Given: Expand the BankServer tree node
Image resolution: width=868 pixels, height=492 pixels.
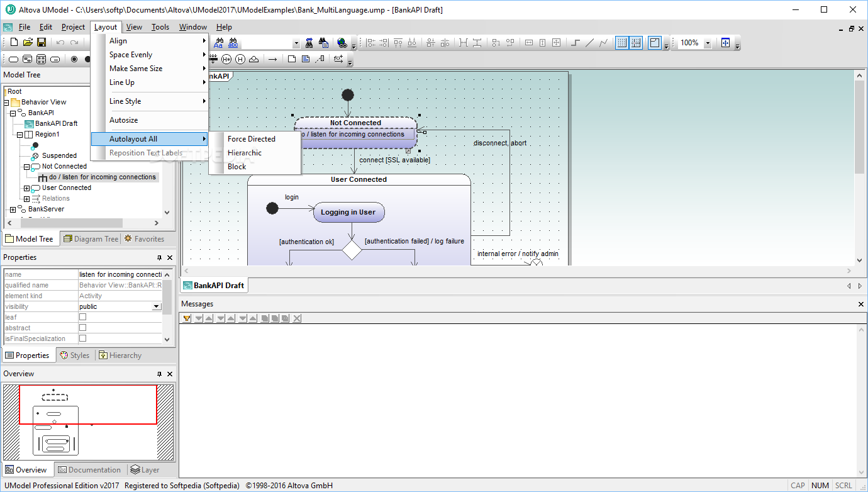Looking at the screenshot, I should point(13,209).
